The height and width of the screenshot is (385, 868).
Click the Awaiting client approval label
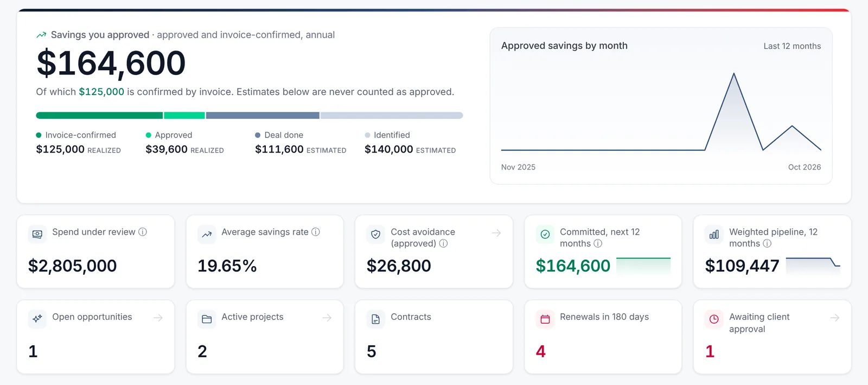[759, 323]
